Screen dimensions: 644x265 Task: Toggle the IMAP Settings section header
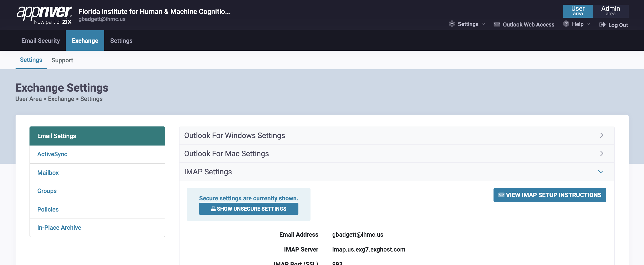[396, 172]
